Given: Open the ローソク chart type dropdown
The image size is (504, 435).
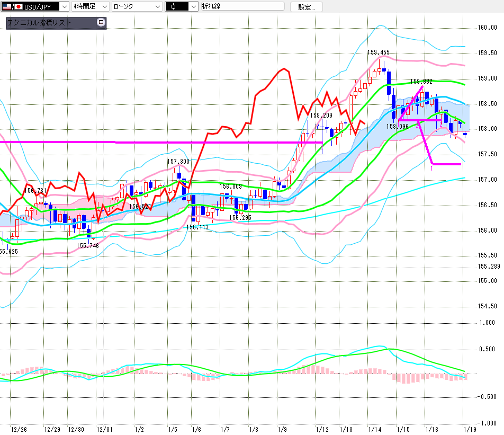Looking at the screenshot, I should 158,7.
